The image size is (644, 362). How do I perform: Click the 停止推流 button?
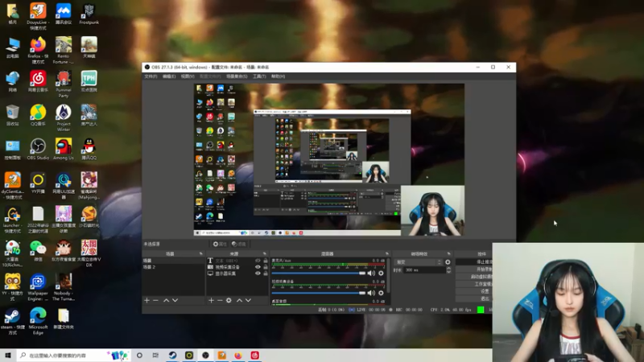pos(474,262)
